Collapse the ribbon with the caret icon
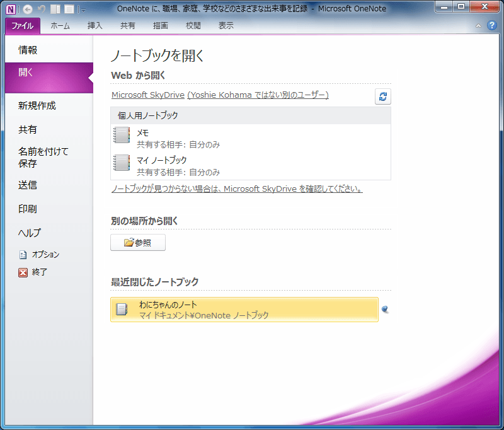504x430 pixels. 478,26
